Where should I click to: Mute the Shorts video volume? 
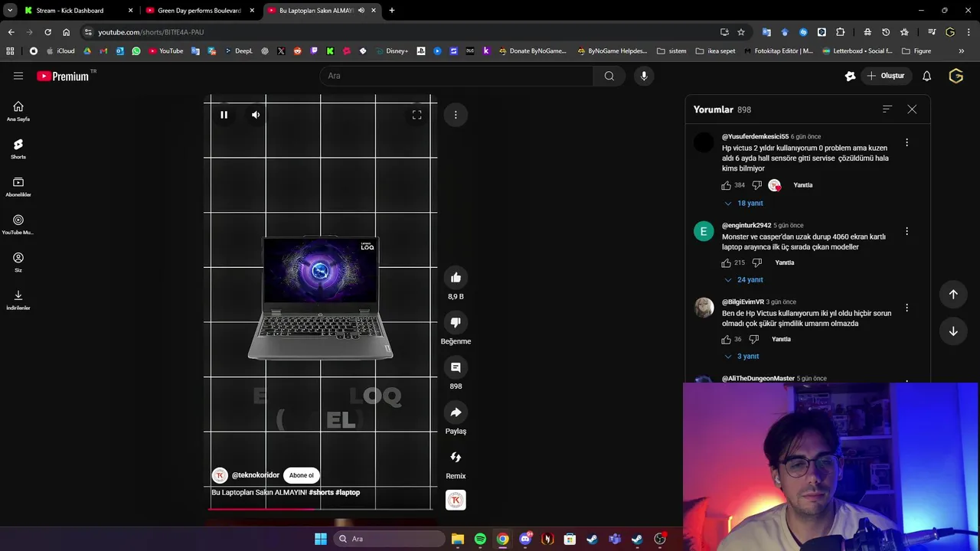[256, 115]
